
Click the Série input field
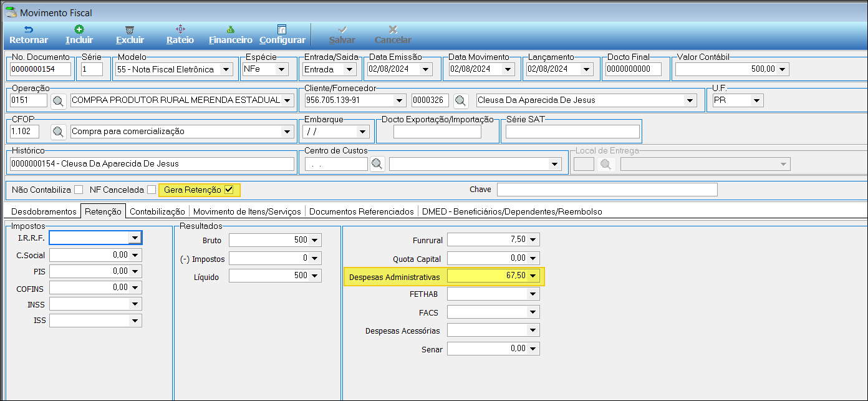[92, 69]
